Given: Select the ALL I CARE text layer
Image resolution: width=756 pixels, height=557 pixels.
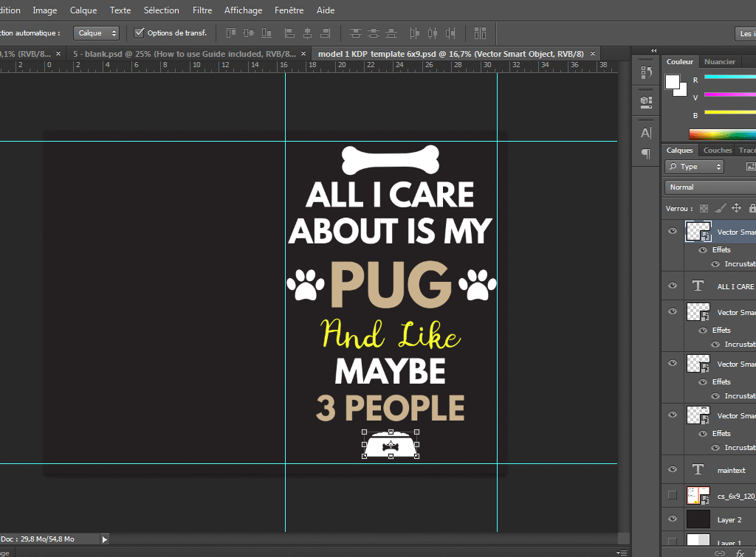Looking at the screenshot, I should point(735,286).
